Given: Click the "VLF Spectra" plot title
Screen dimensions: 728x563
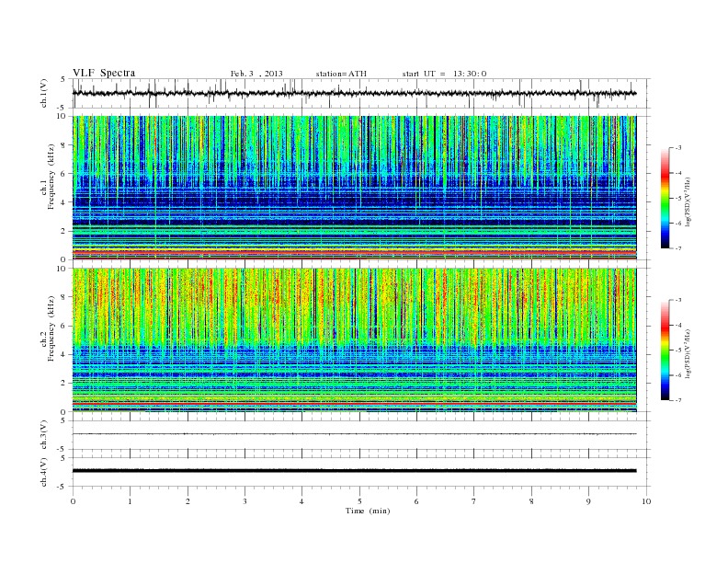Looking at the screenshot, I should [x=104, y=73].
